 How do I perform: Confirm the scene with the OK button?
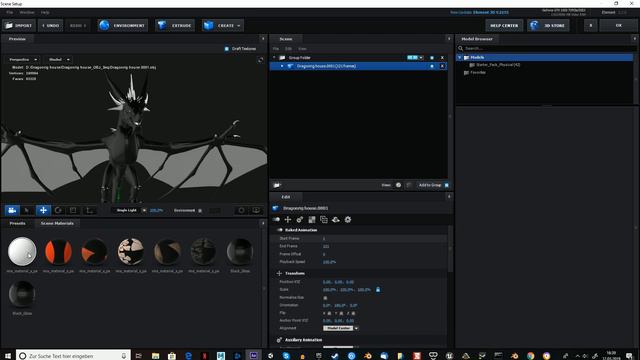(619, 25)
